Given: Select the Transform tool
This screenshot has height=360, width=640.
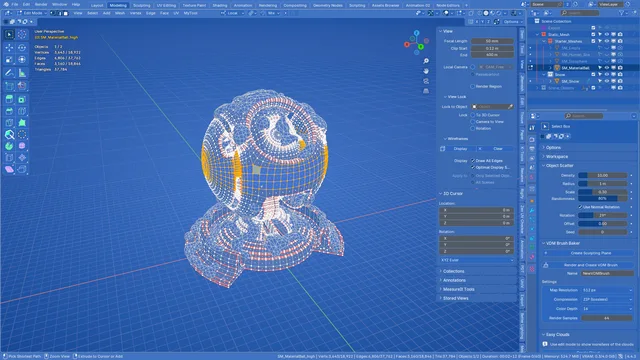Looking at the screenshot, I should (22, 60).
